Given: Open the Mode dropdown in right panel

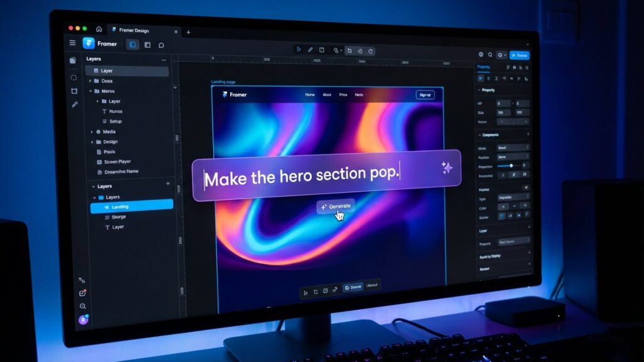Looking at the screenshot, I should (x=513, y=148).
